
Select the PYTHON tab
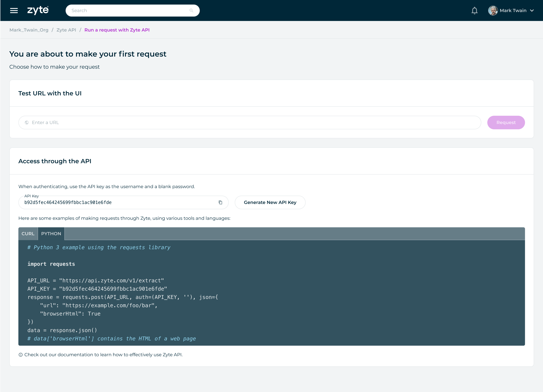pyautogui.click(x=51, y=234)
